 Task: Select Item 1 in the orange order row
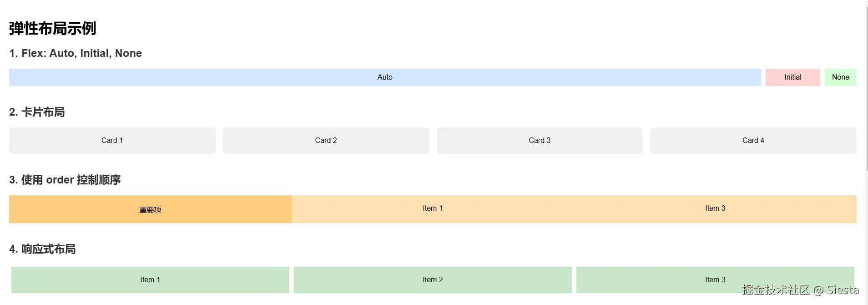[x=432, y=208]
